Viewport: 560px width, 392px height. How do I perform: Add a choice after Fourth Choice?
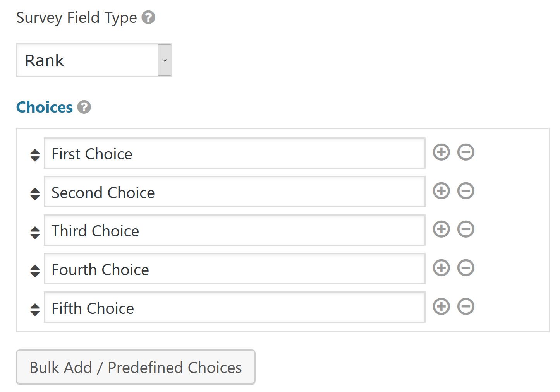click(441, 268)
